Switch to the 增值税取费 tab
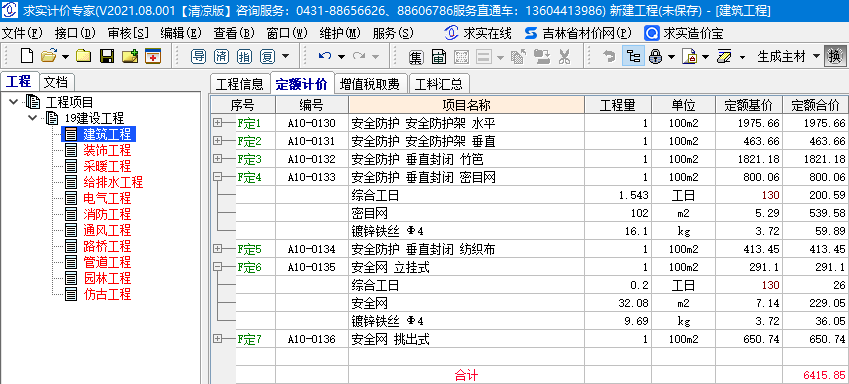The height and width of the screenshot is (384, 849). tap(370, 84)
